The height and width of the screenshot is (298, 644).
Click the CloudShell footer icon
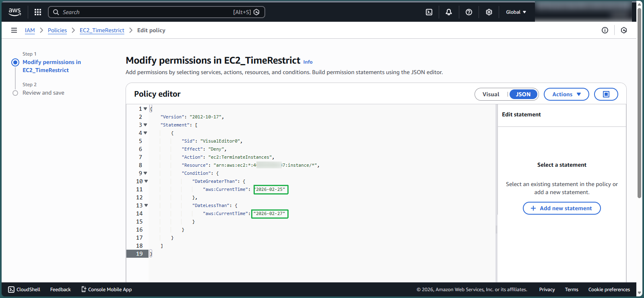click(11, 290)
